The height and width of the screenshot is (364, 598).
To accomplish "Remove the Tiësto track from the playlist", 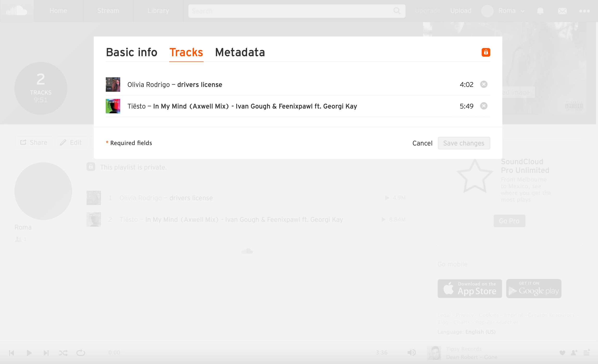I will pyautogui.click(x=484, y=106).
